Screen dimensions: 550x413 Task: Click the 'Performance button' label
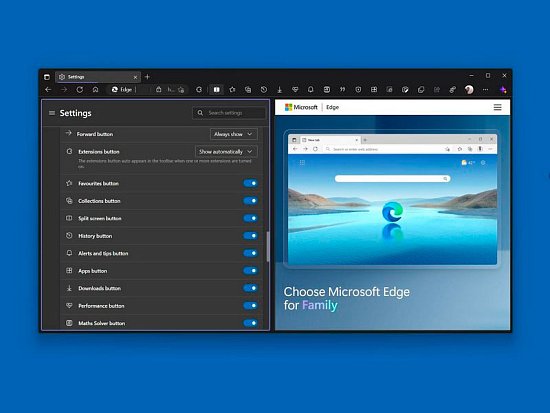coord(101,306)
